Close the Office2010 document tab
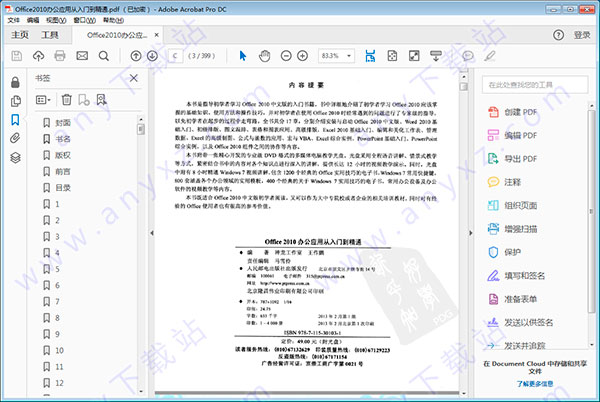The width and height of the screenshot is (600, 402). pos(157,35)
